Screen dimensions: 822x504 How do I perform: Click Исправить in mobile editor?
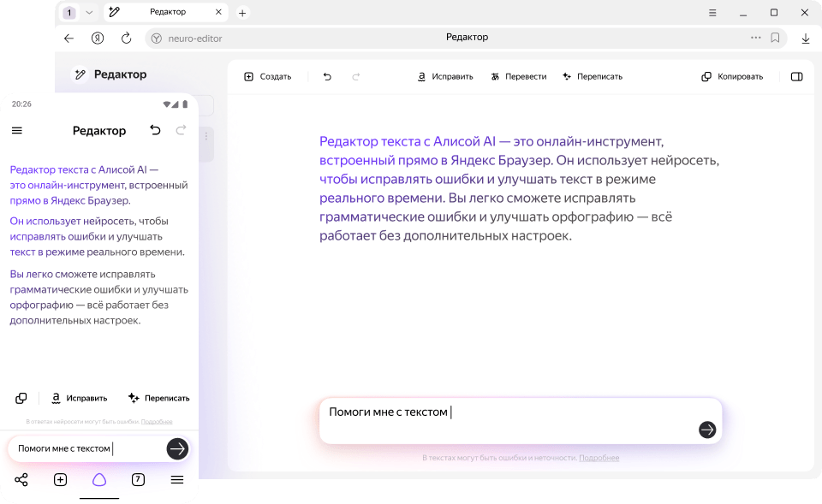(79, 398)
